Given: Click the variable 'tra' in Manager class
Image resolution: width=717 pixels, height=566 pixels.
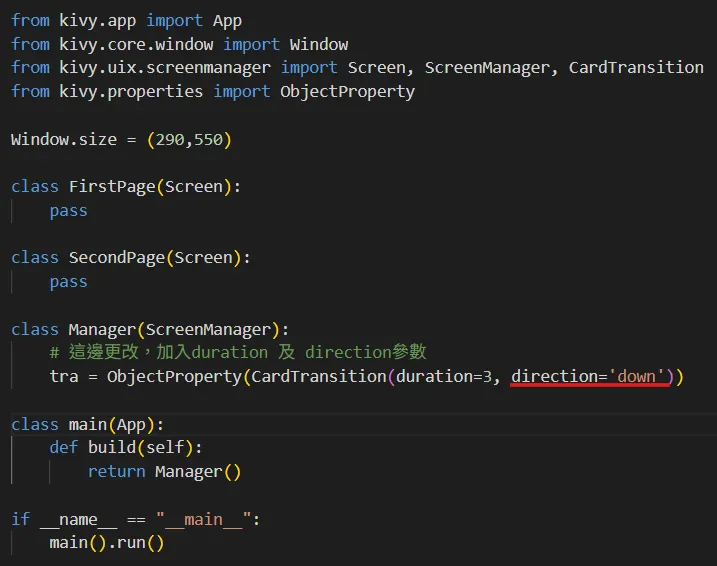Looking at the screenshot, I should point(64,376).
